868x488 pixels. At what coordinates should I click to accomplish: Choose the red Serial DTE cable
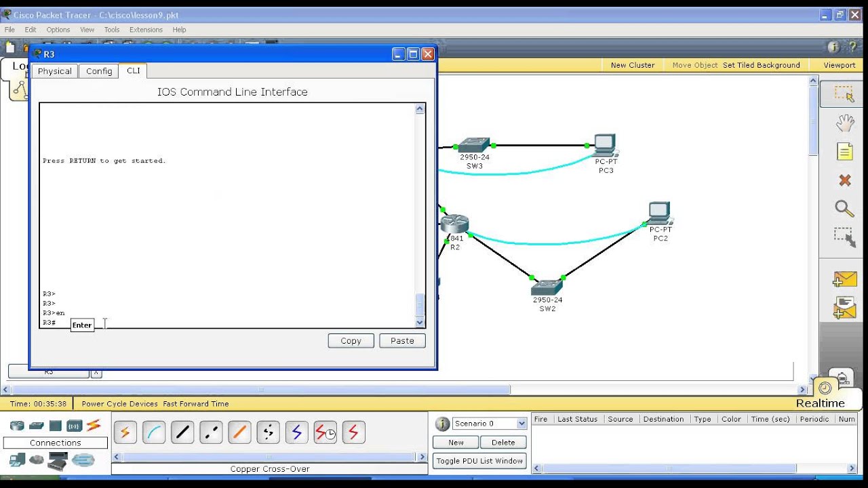354,432
